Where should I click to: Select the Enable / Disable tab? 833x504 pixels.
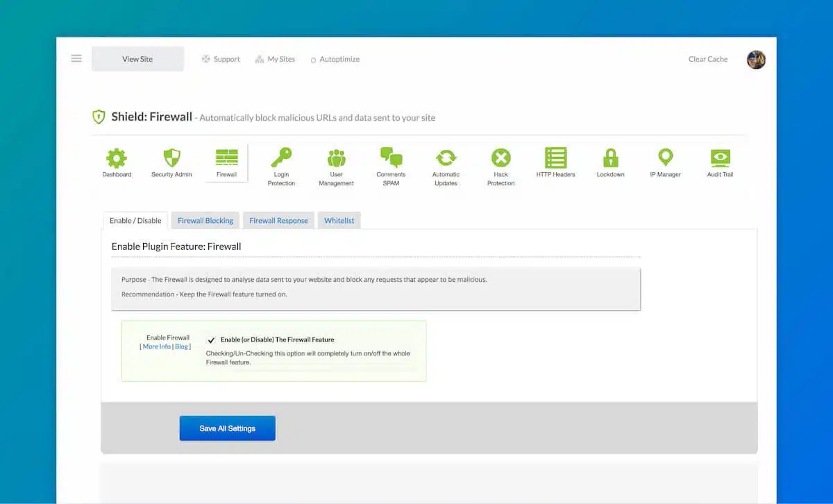[135, 220]
